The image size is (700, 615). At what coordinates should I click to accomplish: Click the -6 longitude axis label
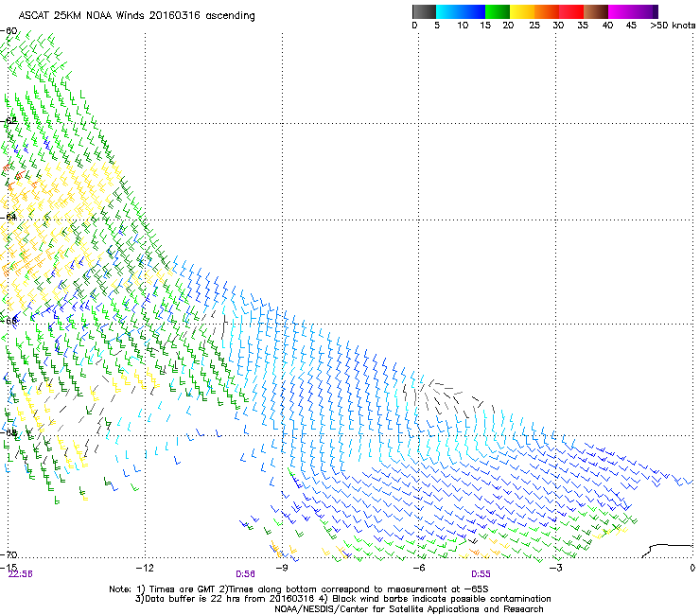pyautogui.click(x=419, y=568)
